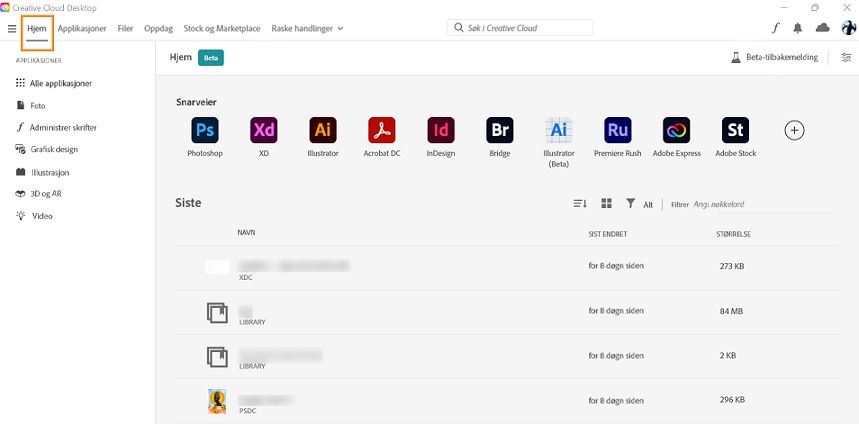Select Alle applikasjoner in sidebar
Viewport: 859px width, 424px height.
(54, 83)
